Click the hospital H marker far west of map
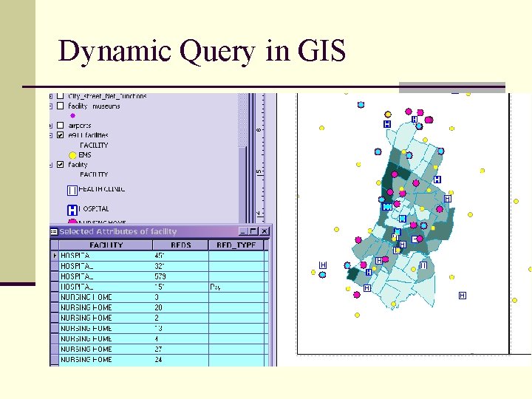Image resolution: width=532 pixels, height=399 pixels. (x=323, y=265)
